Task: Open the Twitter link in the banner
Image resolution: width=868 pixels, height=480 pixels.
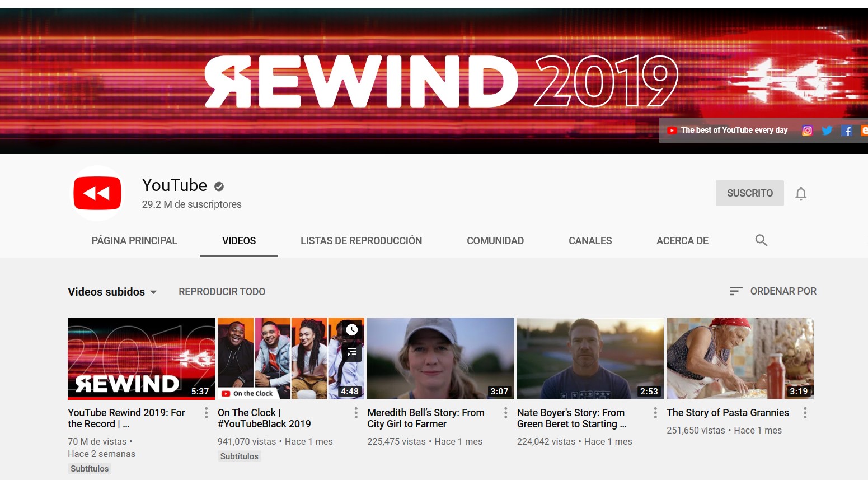Action: pyautogui.click(x=827, y=131)
